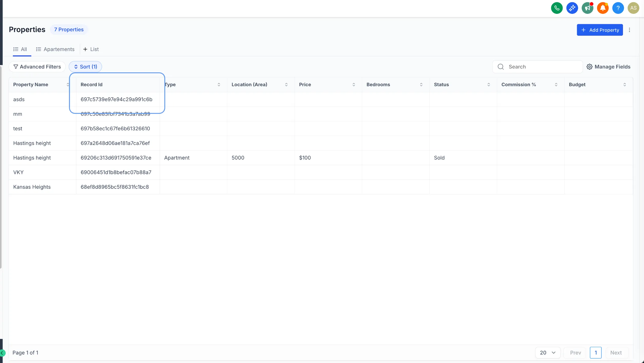The height and width of the screenshot is (363, 644).
Task: Click the blue help question mark icon
Action: click(618, 8)
